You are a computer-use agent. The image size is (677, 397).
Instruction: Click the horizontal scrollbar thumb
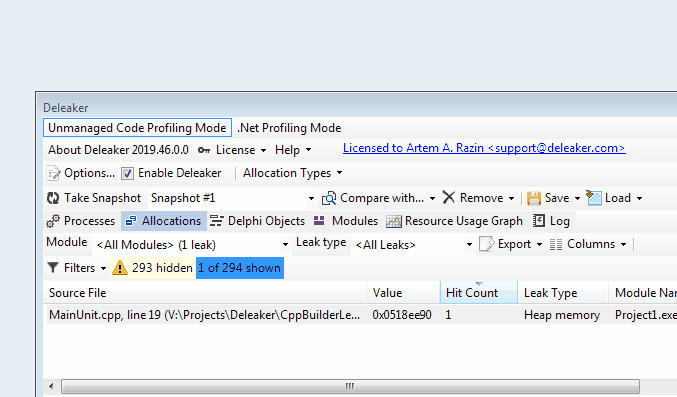tap(350, 386)
